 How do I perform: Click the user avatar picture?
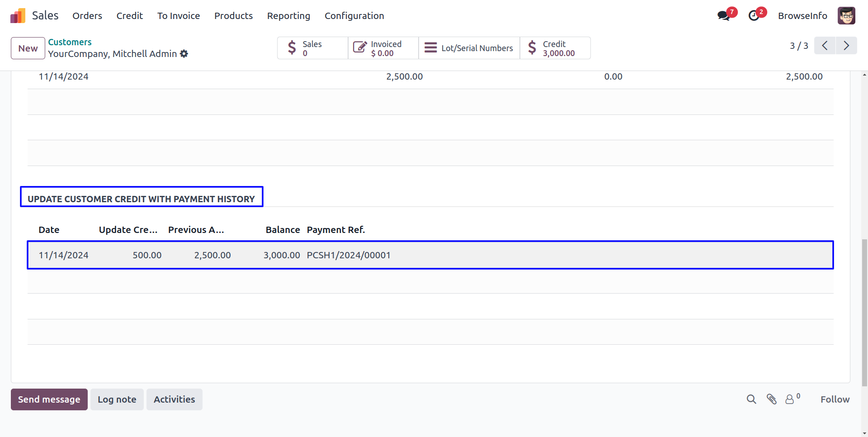click(x=846, y=16)
